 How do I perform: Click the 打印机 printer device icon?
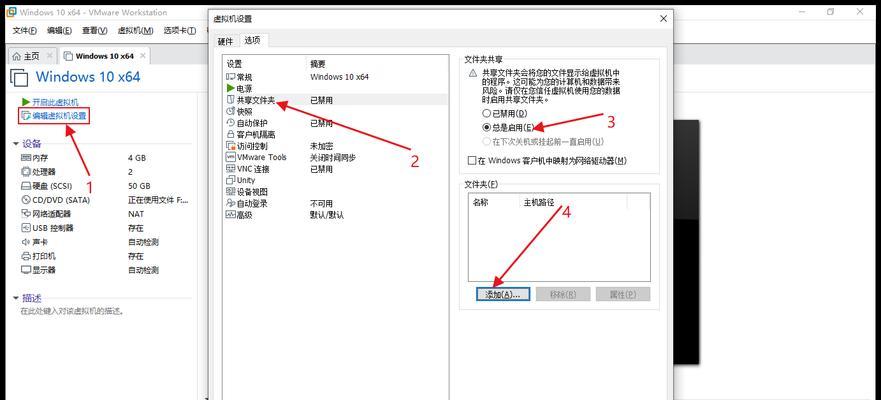click(26, 256)
